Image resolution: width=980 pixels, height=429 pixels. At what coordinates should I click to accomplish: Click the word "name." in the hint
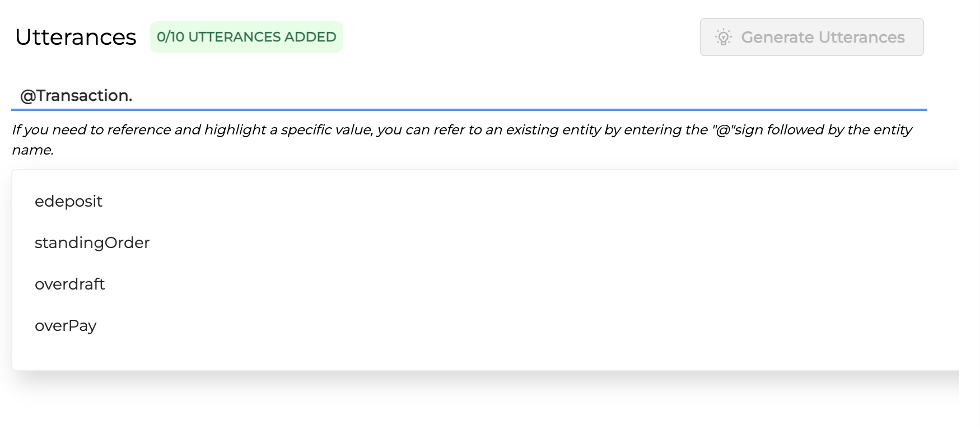click(32, 150)
